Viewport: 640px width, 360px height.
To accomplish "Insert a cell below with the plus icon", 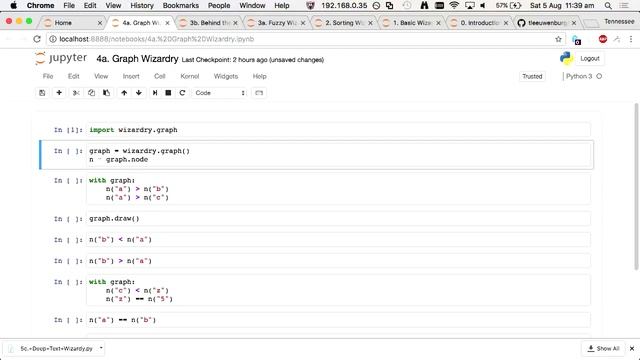I will [x=59, y=93].
